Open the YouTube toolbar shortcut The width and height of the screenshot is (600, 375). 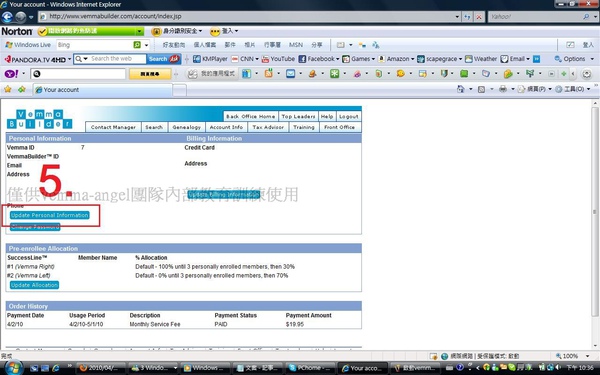(278, 59)
